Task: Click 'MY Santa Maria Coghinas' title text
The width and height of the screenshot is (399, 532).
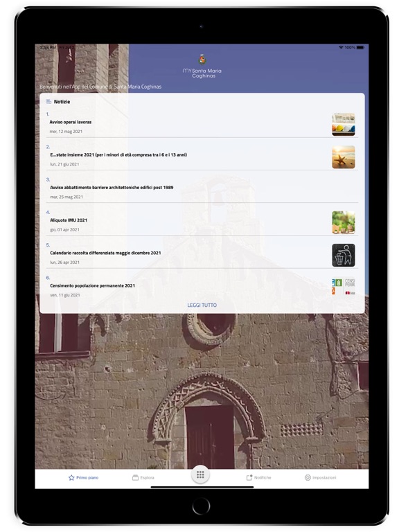Action: (x=202, y=73)
